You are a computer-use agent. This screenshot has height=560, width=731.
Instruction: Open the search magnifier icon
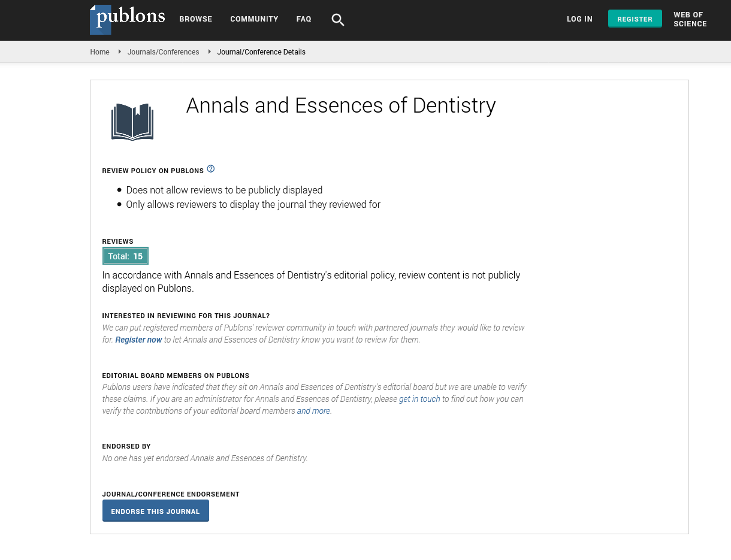pos(338,20)
